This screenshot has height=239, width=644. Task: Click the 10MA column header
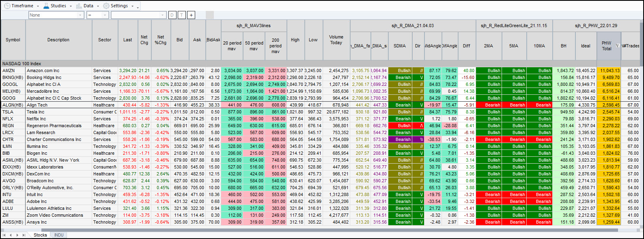click(539, 46)
